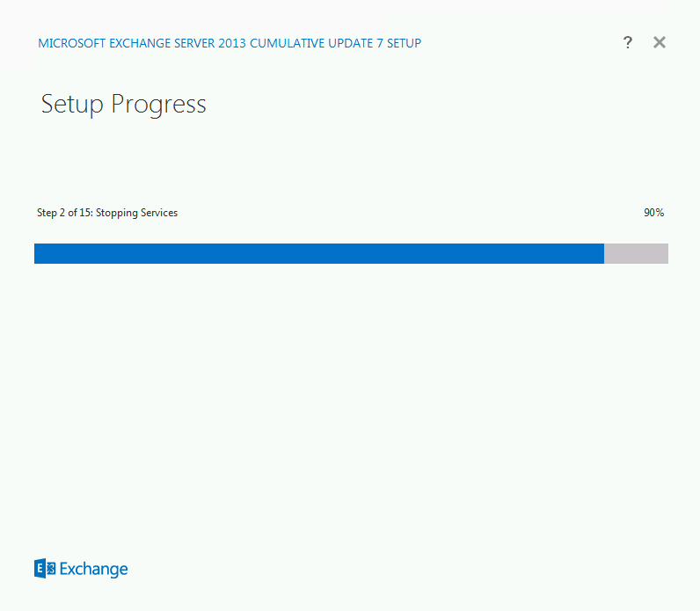Click the Microsoft Exchange Server 2013 title text
The image size is (700, 611).
pos(230,43)
